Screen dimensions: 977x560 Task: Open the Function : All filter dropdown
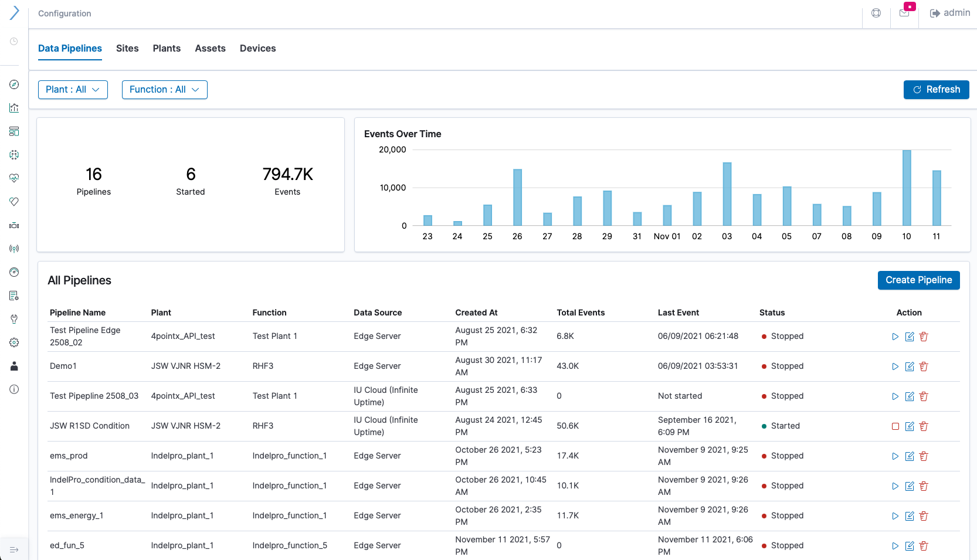(x=165, y=90)
